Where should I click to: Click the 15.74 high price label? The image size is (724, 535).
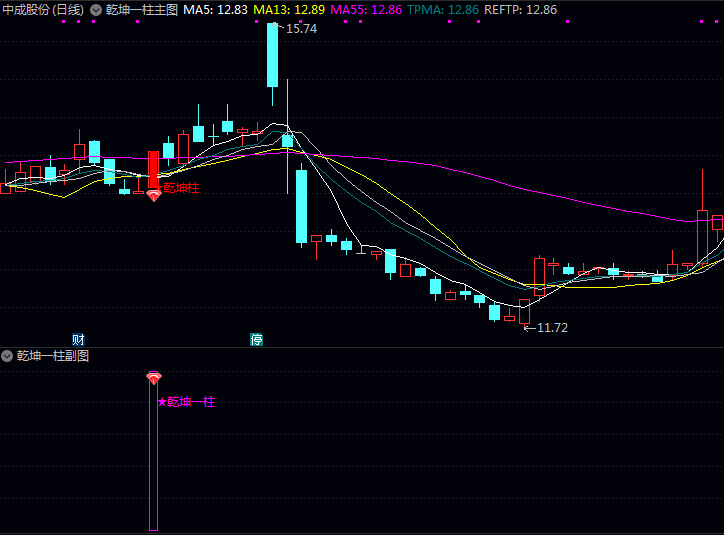302,29
